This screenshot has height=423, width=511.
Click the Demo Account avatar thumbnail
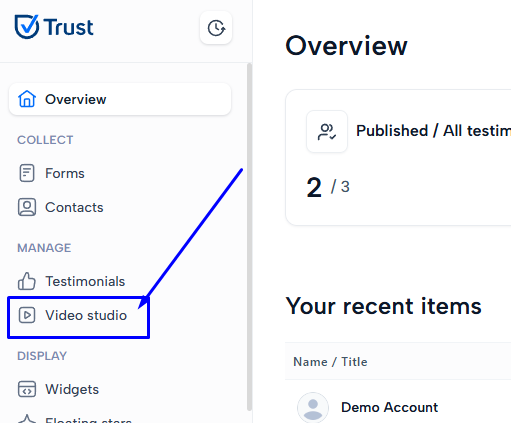[313, 407]
